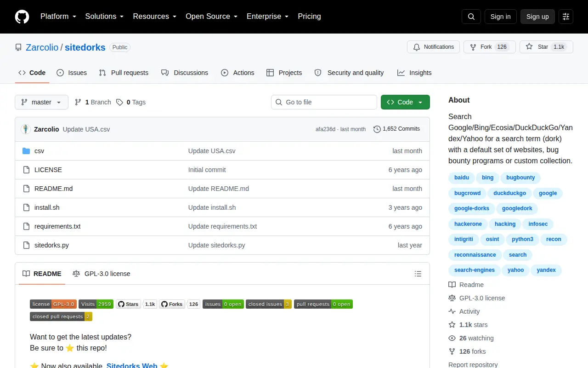Open README.md file
Viewport: 588px width, 368px height.
53,189
